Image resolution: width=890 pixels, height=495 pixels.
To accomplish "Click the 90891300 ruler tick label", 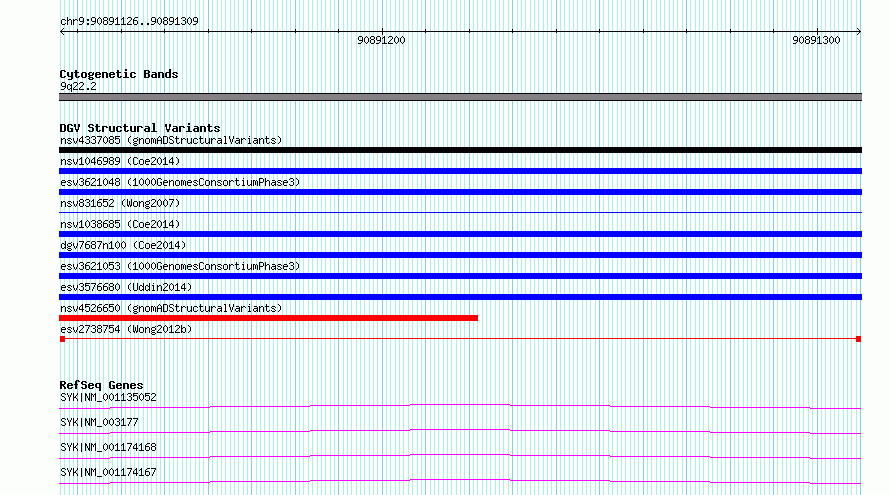I will [x=816, y=40].
